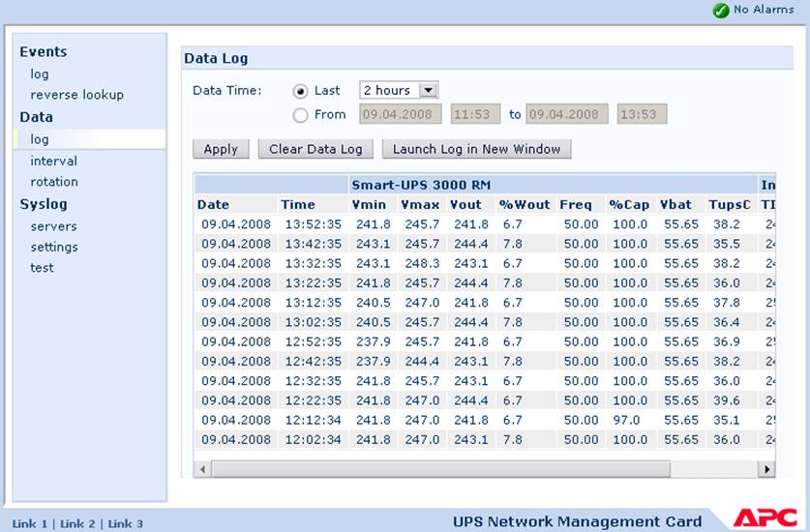Click the From start date field 09.04.2008
Screen dimensions: 810x532
pyautogui.click(x=401, y=114)
